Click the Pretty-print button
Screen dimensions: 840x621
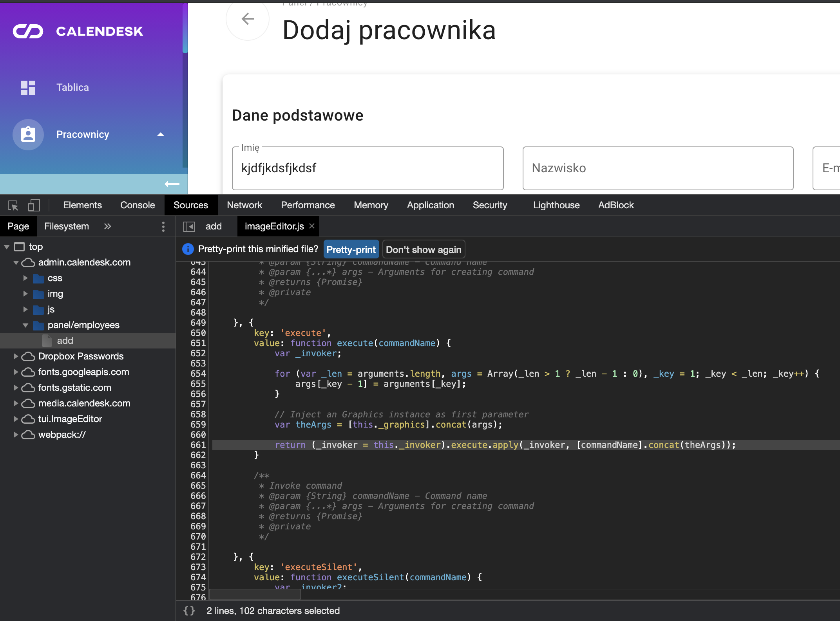click(351, 249)
